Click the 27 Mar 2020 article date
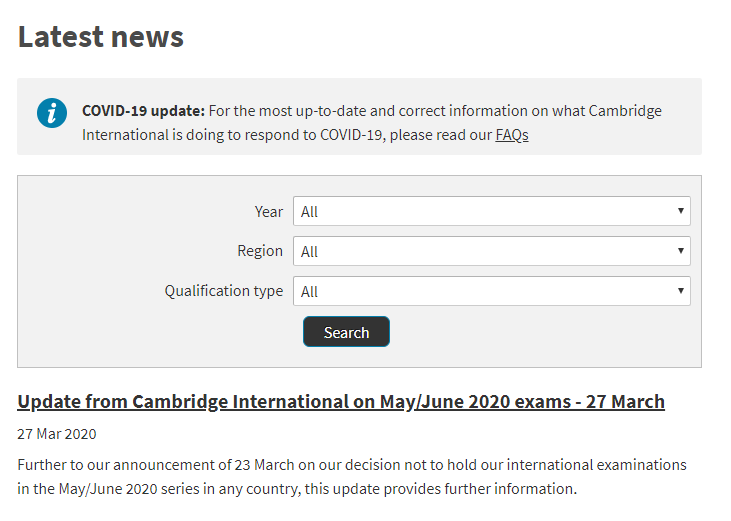This screenshot has width=731, height=521. pyautogui.click(x=57, y=434)
